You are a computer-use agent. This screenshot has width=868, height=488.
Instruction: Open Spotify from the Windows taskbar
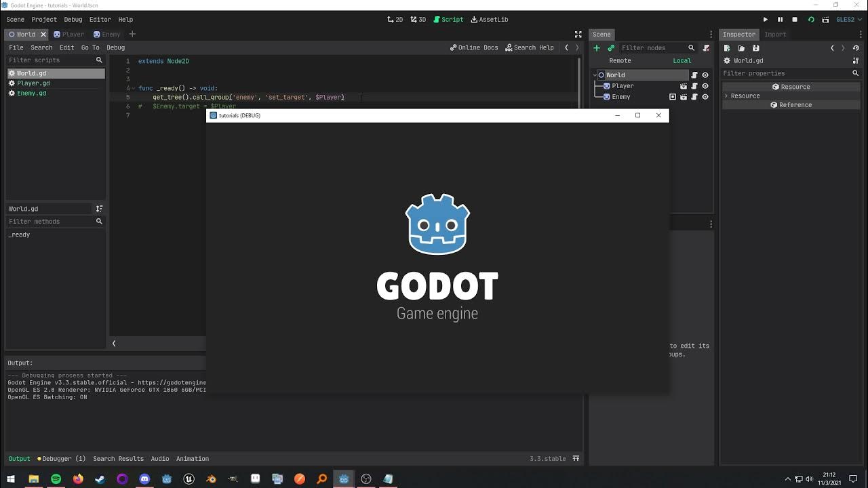point(56,479)
